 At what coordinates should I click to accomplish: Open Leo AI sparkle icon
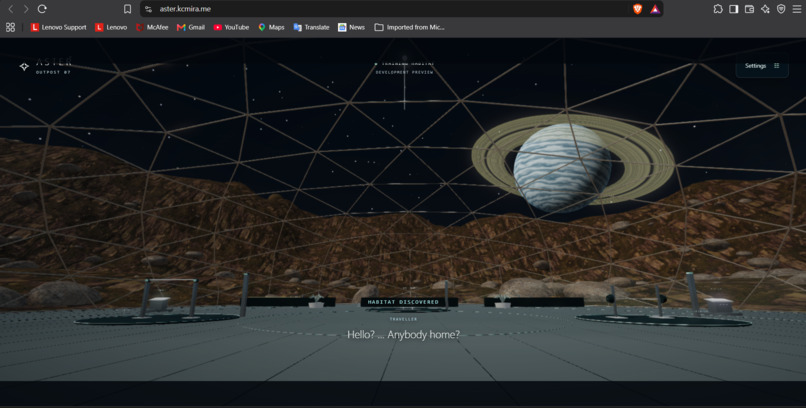click(x=765, y=9)
